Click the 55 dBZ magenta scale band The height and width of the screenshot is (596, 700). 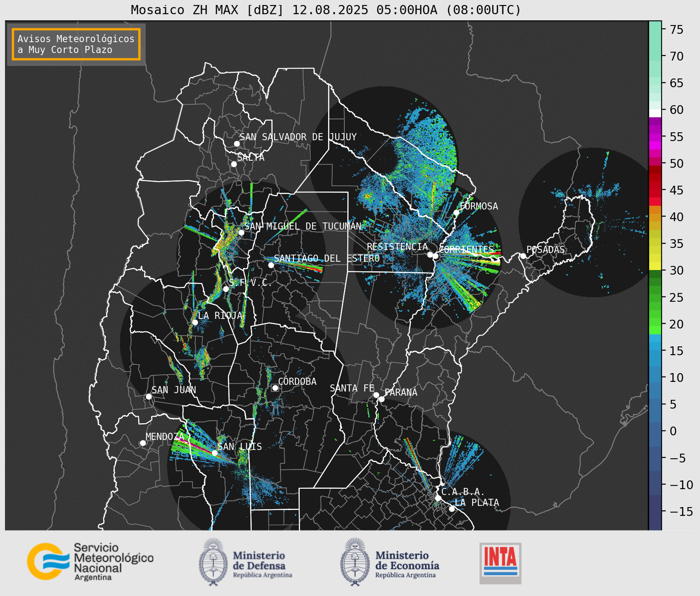click(x=655, y=137)
